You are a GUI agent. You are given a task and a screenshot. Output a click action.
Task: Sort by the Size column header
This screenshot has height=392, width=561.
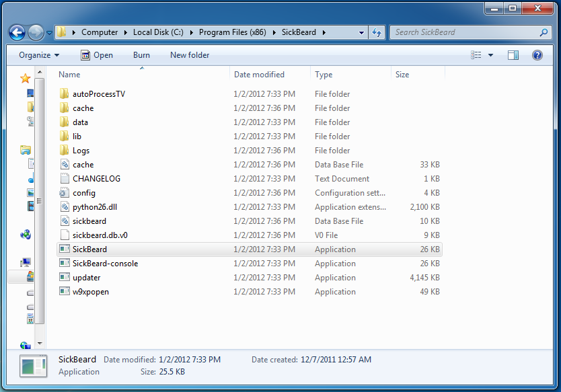[x=418, y=75]
